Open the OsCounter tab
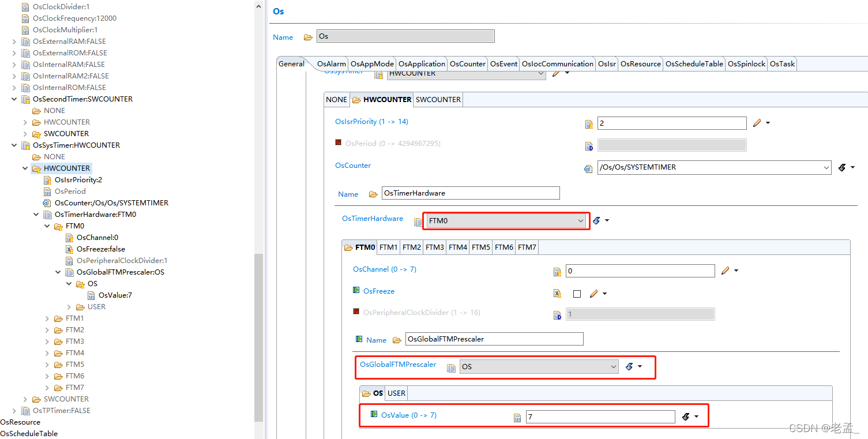Image resolution: width=868 pixels, height=439 pixels. pos(468,64)
